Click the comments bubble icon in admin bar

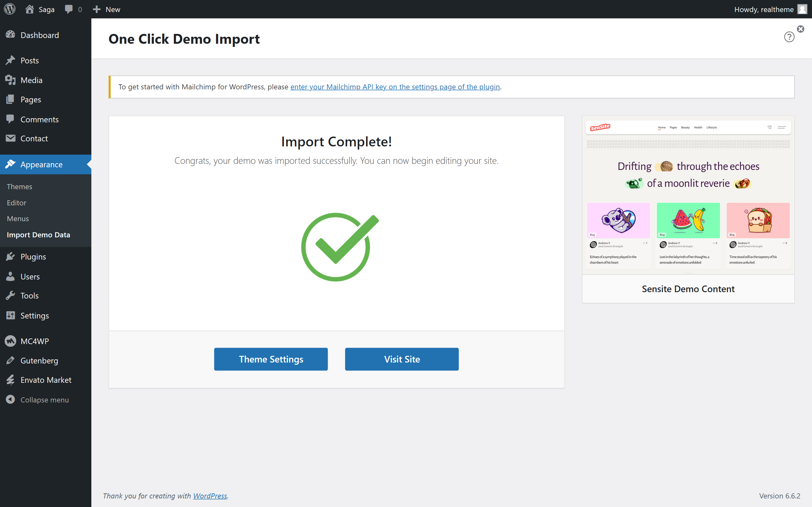click(69, 9)
